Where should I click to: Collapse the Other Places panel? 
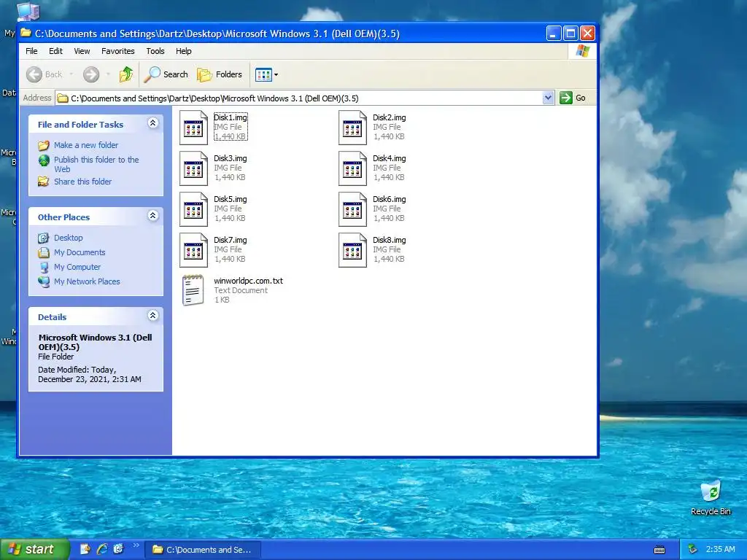153,216
